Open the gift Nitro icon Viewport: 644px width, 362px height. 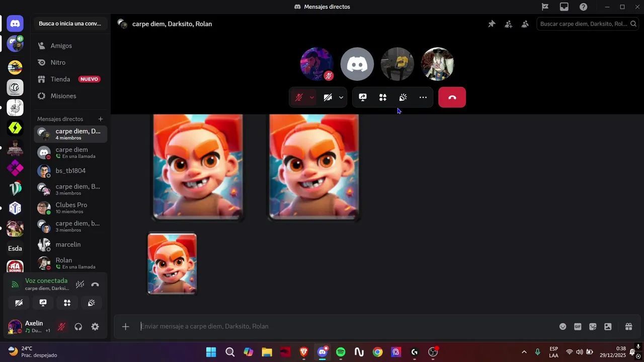coord(628,327)
